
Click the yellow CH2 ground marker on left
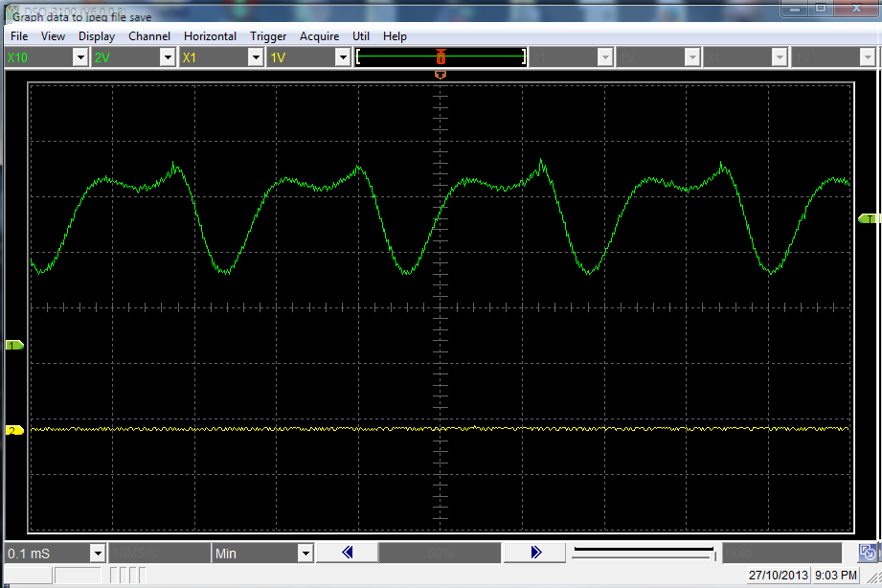tap(14, 431)
